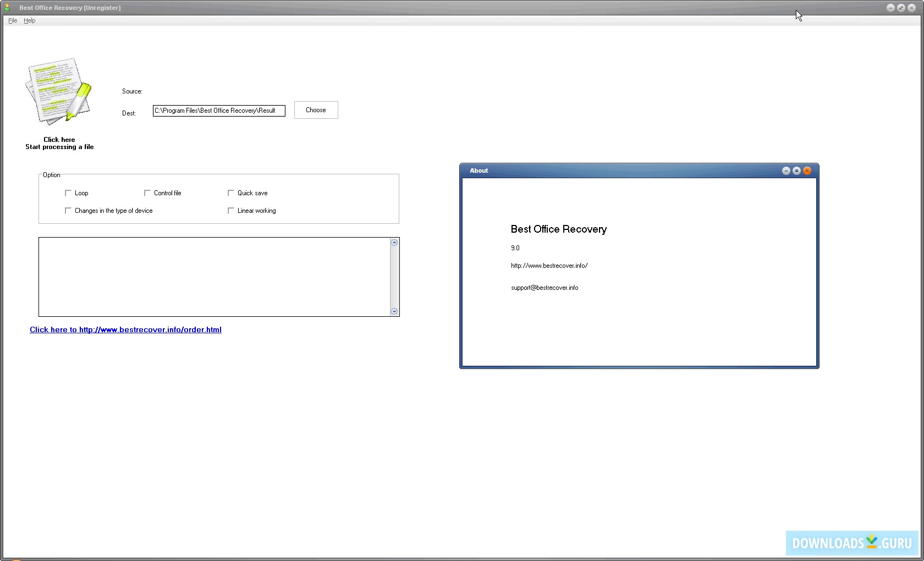
Task: Tick the Linear working checkbox
Action: (231, 211)
